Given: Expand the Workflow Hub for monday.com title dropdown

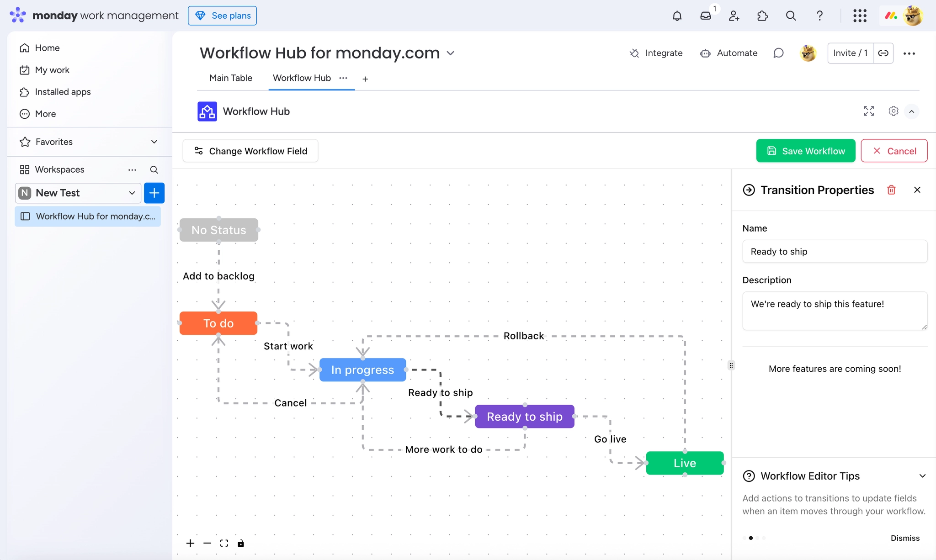Looking at the screenshot, I should click(x=451, y=53).
